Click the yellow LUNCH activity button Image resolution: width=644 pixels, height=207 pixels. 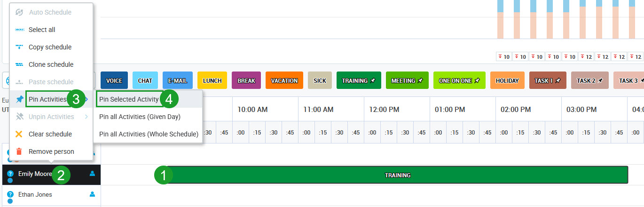pos(212,80)
